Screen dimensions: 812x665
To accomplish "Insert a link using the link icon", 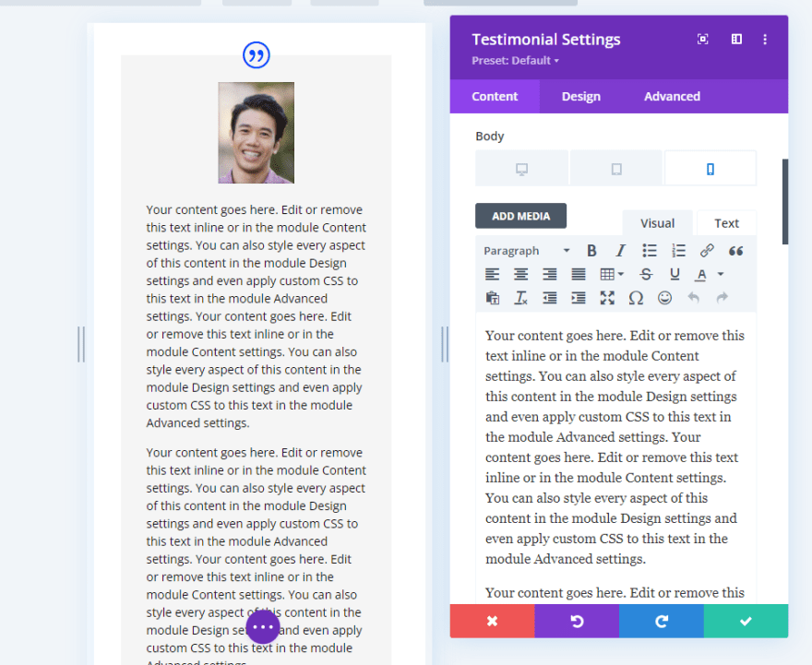I will click(x=707, y=250).
